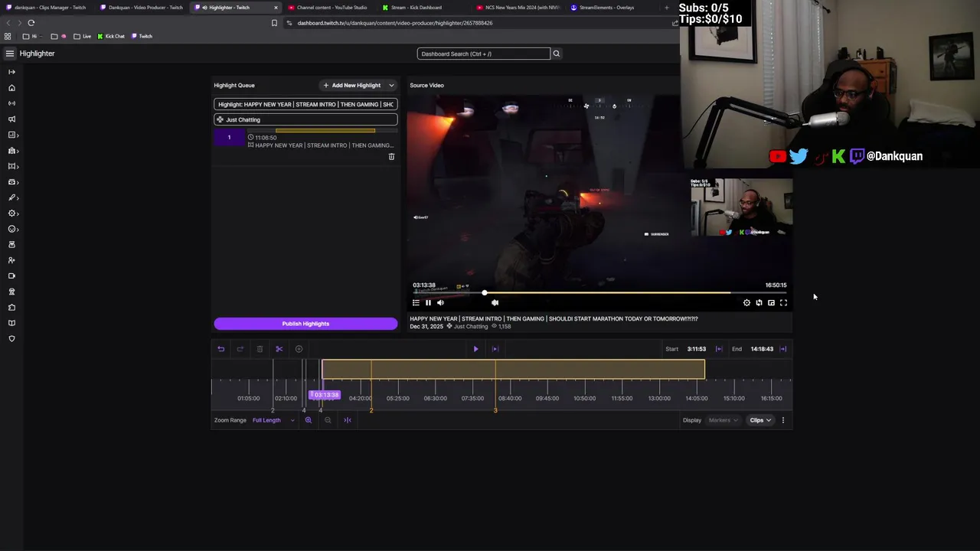Open the timeline more options menu
980x551 pixels.
[x=782, y=420]
